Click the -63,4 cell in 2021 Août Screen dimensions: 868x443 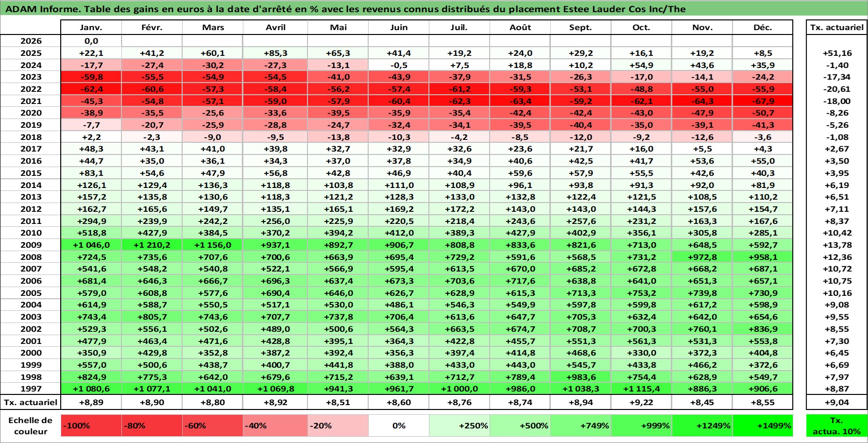(x=520, y=101)
